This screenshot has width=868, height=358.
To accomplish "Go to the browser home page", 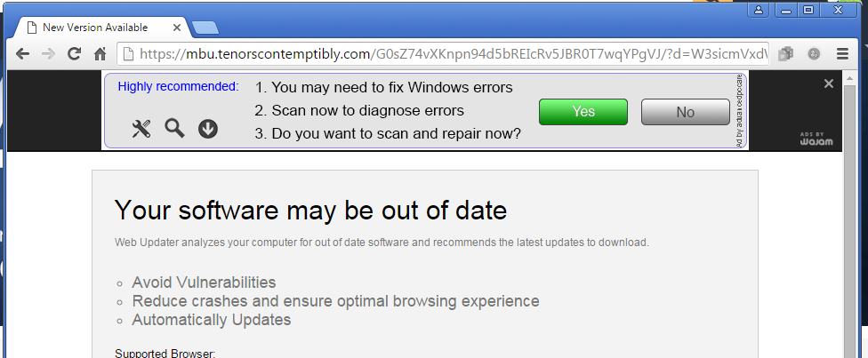I will [x=100, y=54].
